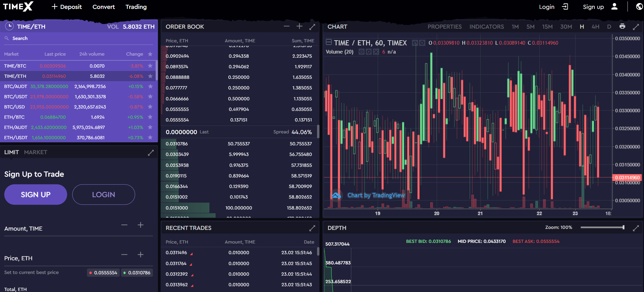Select the D chart interval
The height and width of the screenshot is (292, 644).
(609, 27)
